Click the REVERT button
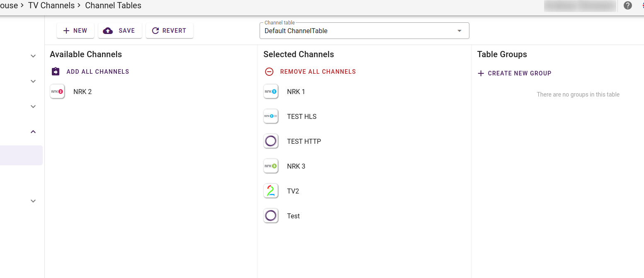The width and height of the screenshot is (644, 278). [169, 30]
